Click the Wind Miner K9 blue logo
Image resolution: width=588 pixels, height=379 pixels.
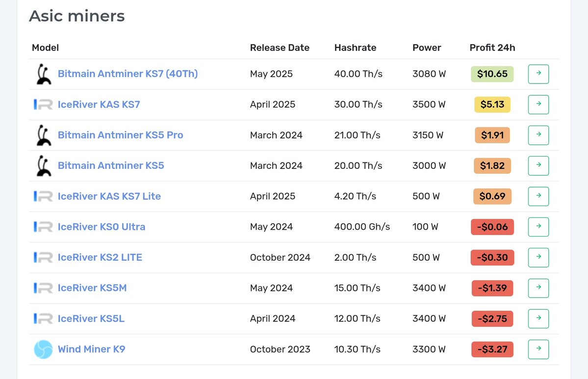[x=43, y=350]
